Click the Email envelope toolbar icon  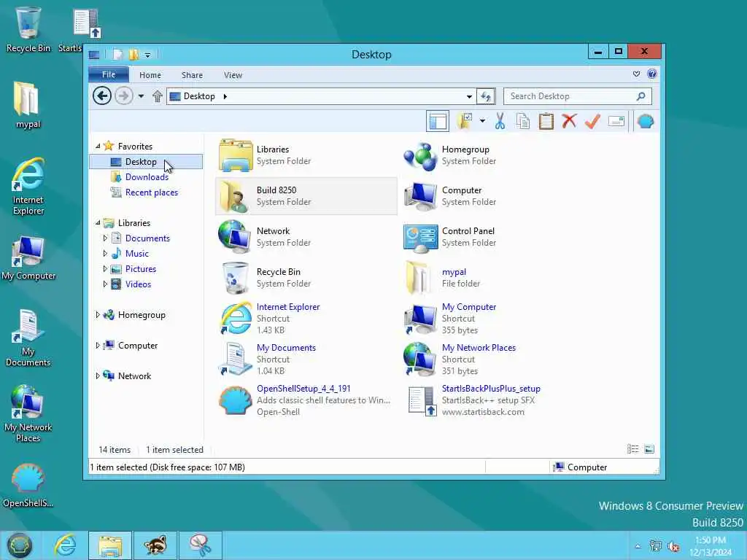(x=616, y=121)
